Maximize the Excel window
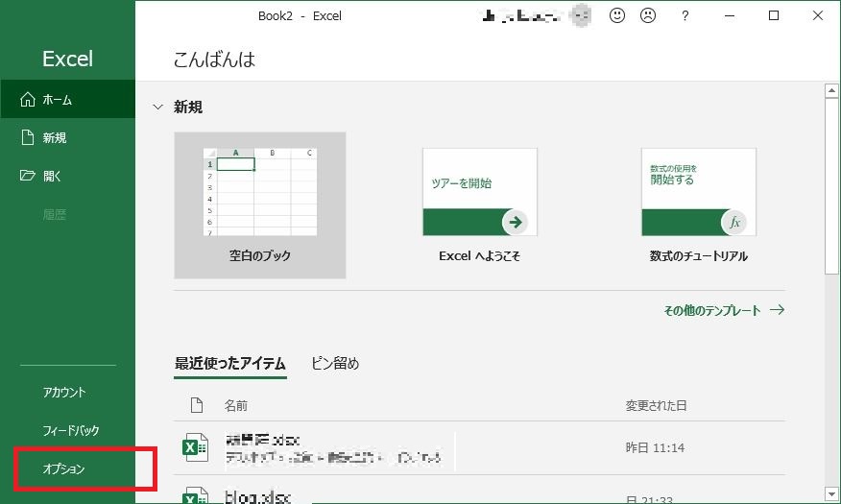The height and width of the screenshot is (504, 841). [774, 15]
